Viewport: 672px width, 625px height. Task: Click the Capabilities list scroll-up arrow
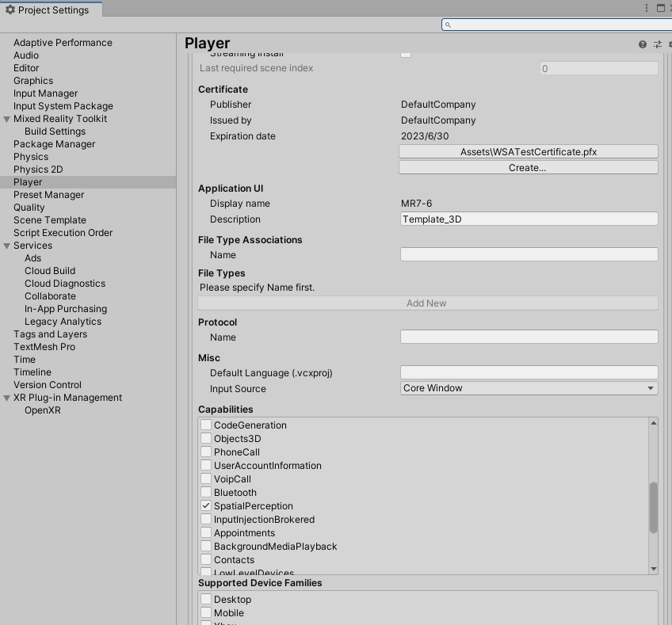(654, 423)
